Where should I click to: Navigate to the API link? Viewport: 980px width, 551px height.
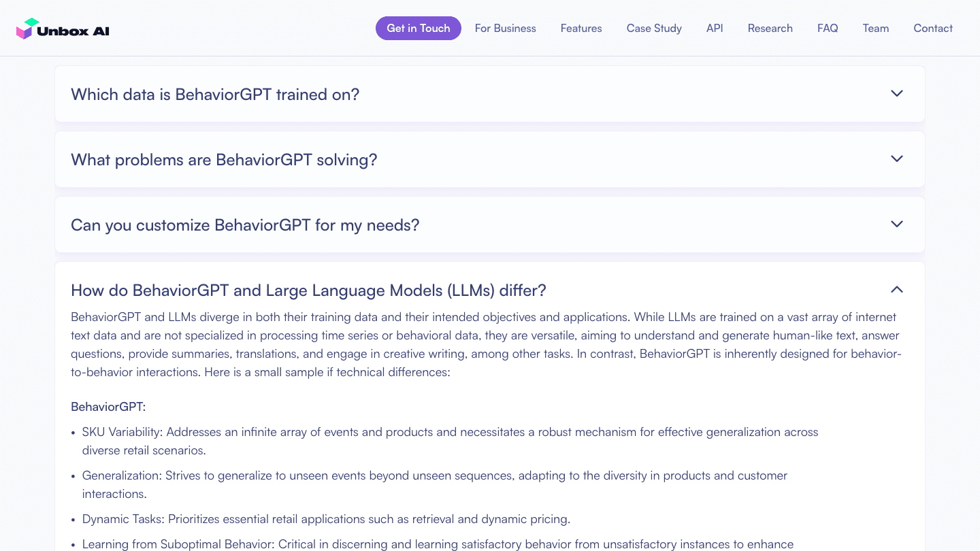point(715,29)
